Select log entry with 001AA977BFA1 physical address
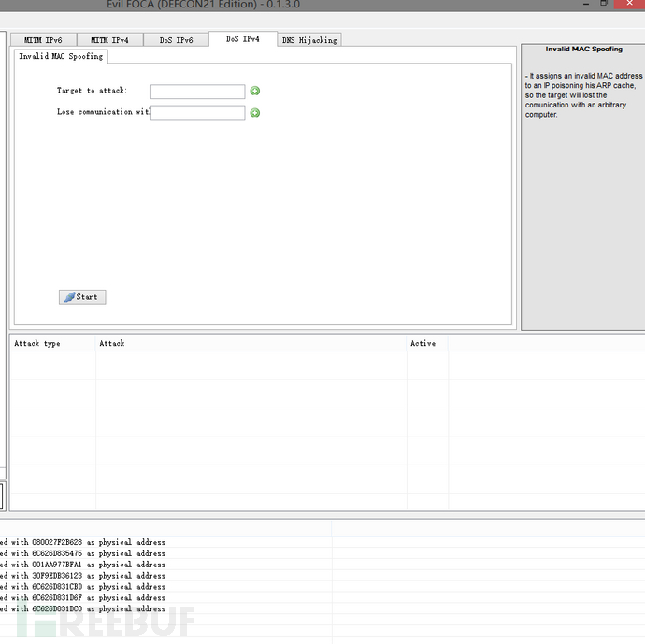Viewport: 645px width, 644px height. pos(165,565)
